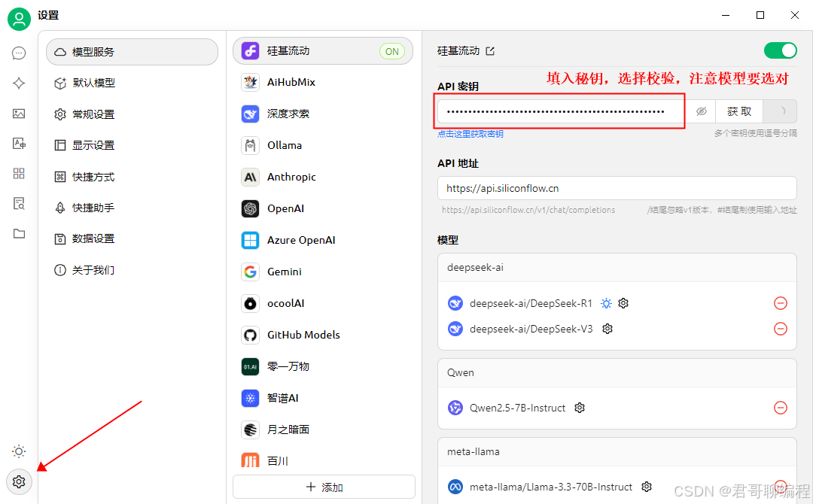Minimize the settings window
The image size is (813, 504).
pos(726,15)
